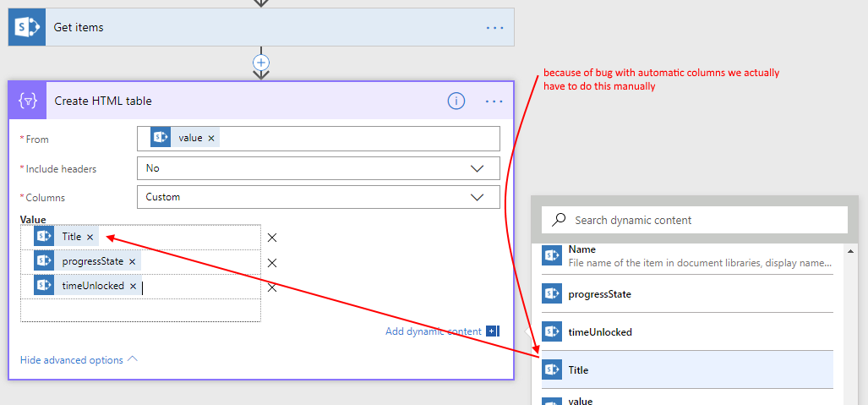Remove the value token from the From field
This screenshot has width=868, height=405.
(211, 139)
